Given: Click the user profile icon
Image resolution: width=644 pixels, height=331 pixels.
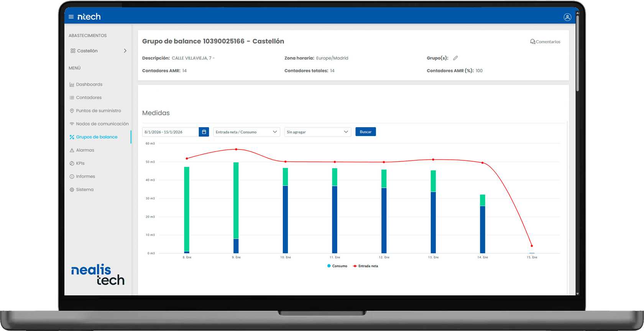Looking at the screenshot, I should [567, 17].
